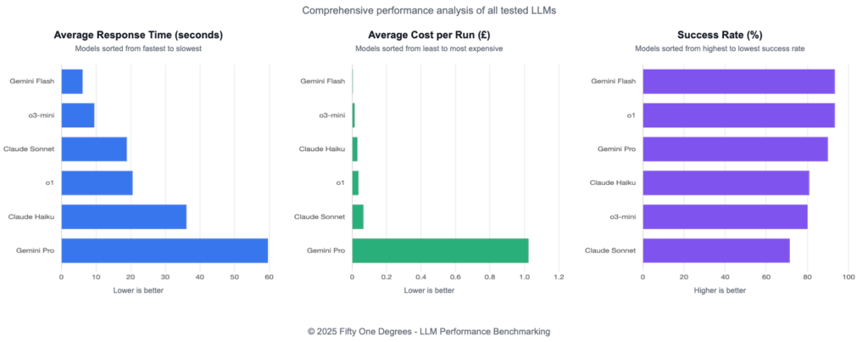Click 'Models sorted from highest to lowest success rate'
This screenshot has width=868, height=342.
coord(720,48)
